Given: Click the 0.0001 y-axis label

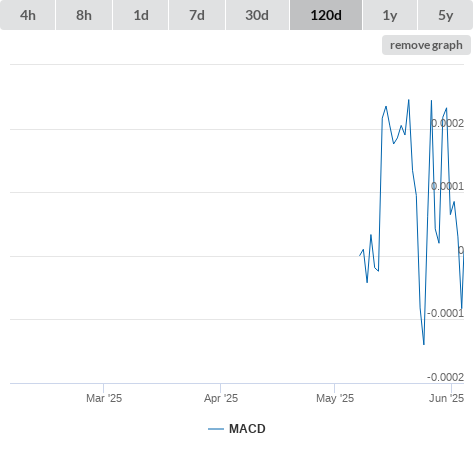Looking at the screenshot, I should coord(447,186).
